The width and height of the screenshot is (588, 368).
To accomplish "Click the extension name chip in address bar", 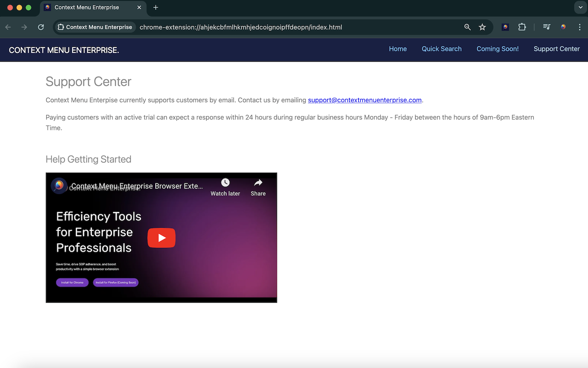I will click(x=95, y=27).
